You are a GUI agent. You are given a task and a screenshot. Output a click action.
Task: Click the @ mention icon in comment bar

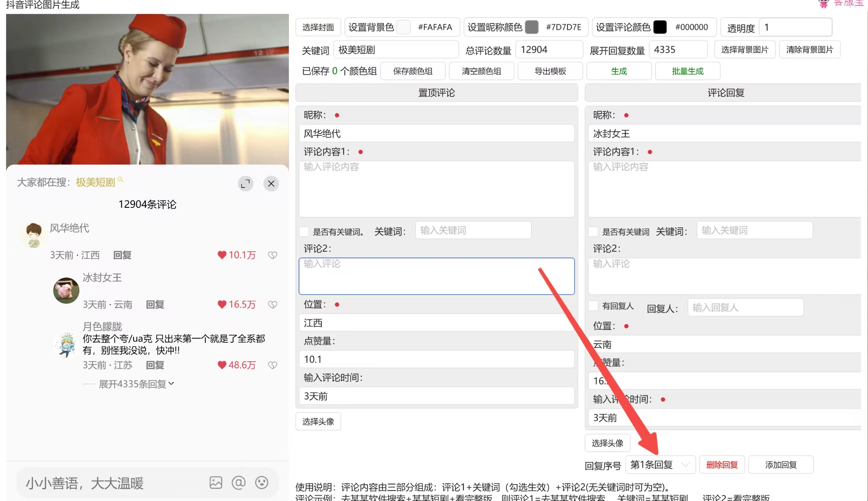pyautogui.click(x=238, y=483)
